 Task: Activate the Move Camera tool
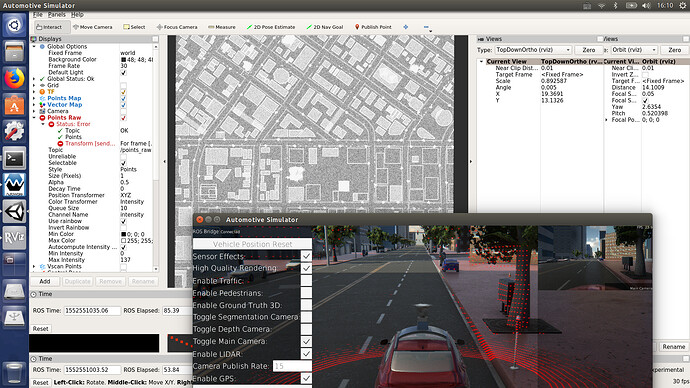(92, 27)
